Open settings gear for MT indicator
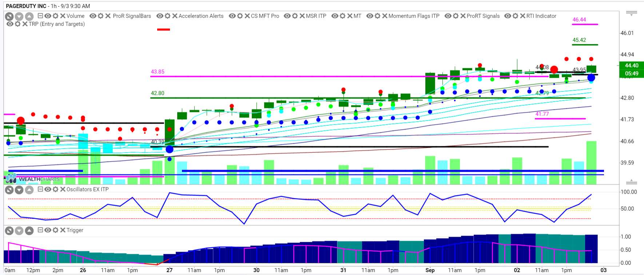 pos(343,16)
